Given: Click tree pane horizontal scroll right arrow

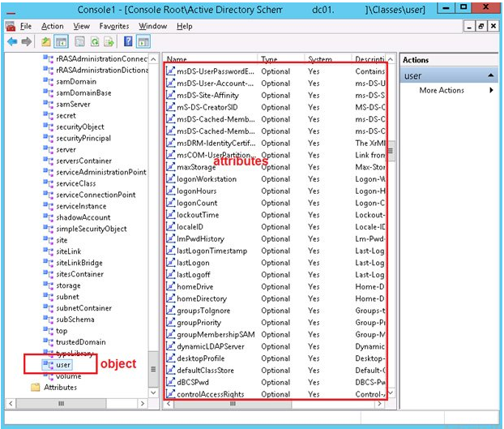Looking at the screenshot, I should tap(143, 403).
